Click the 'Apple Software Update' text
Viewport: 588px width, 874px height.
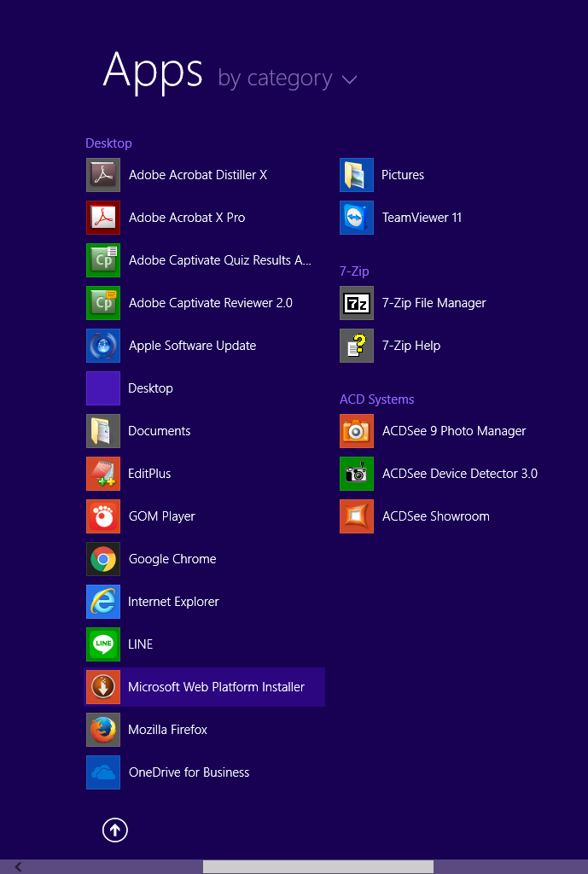click(192, 346)
